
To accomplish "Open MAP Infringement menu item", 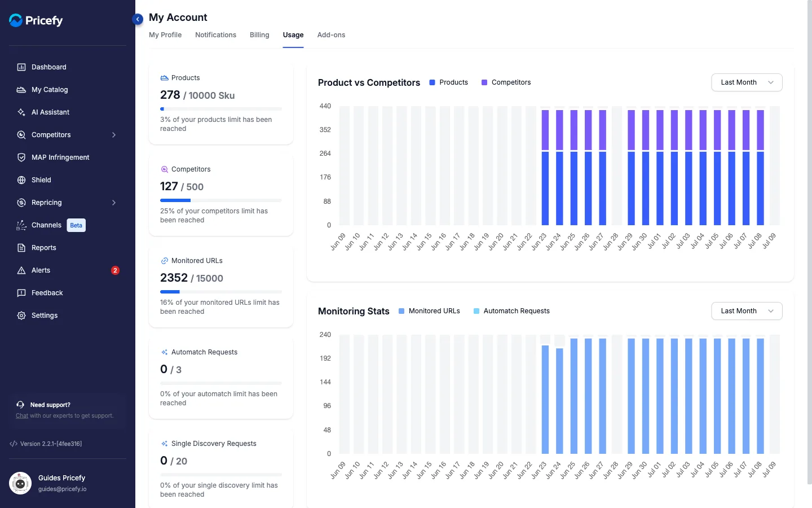I will click(x=68, y=157).
